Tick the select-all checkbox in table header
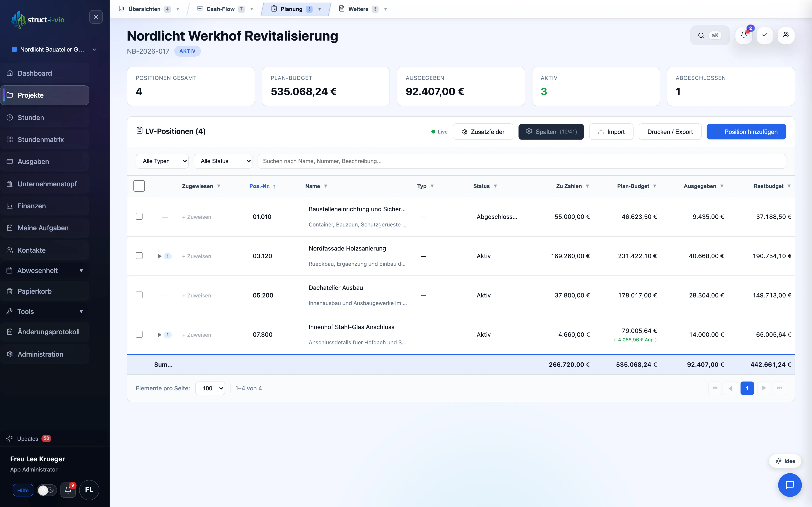 click(x=139, y=186)
